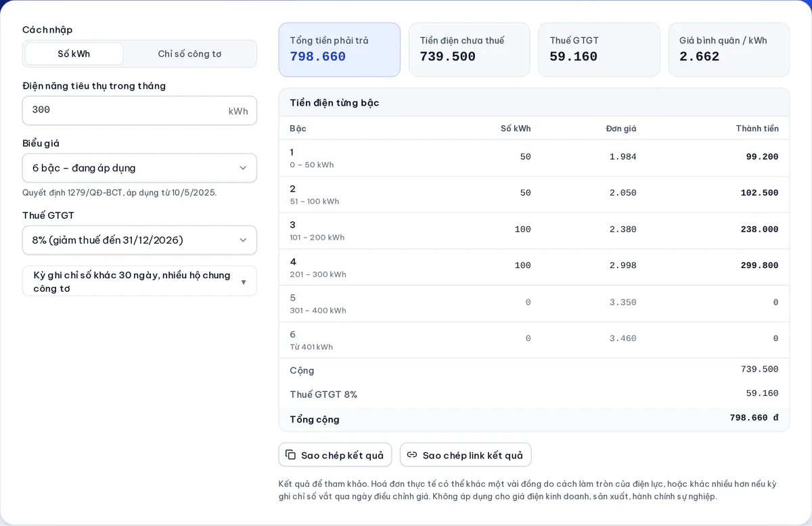Click the Tổng cộng total 798.660 đ
Screen dimensions: 812x526
click(x=754, y=418)
